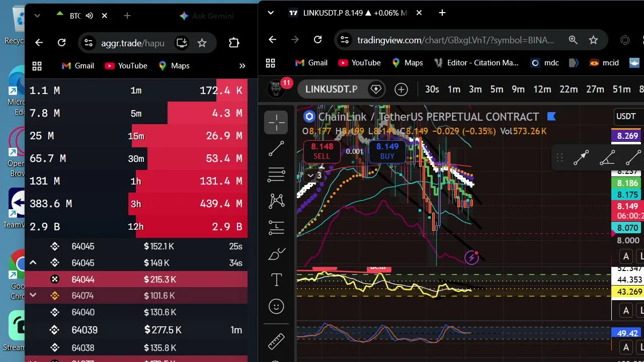This screenshot has height=362, width=644.
Task: Select the trend line drawing tool
Action: point(276,149)
